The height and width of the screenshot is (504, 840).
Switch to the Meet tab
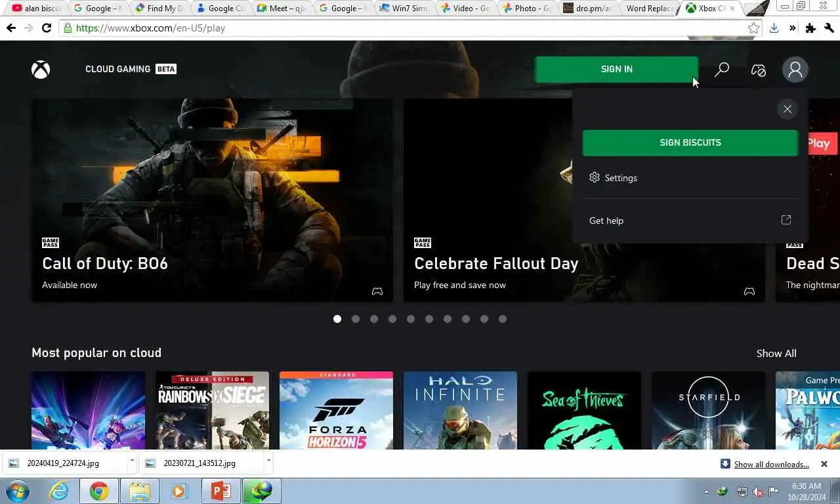283,9
